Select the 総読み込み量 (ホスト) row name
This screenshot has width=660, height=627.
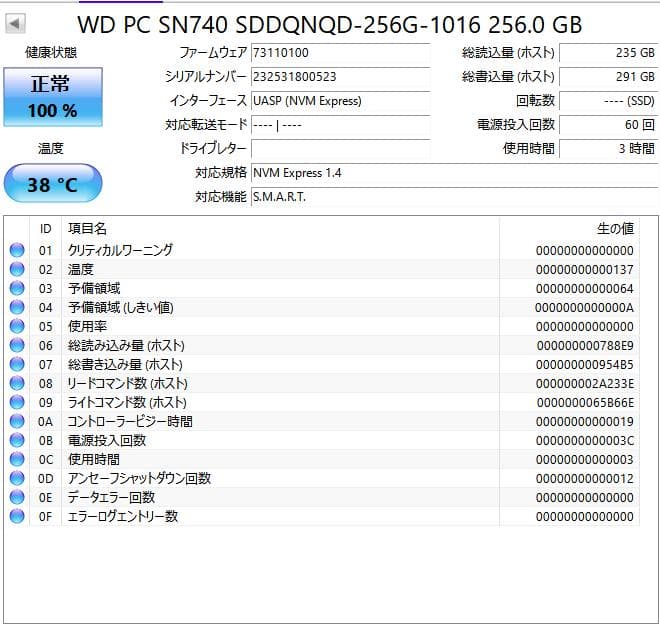126,345
